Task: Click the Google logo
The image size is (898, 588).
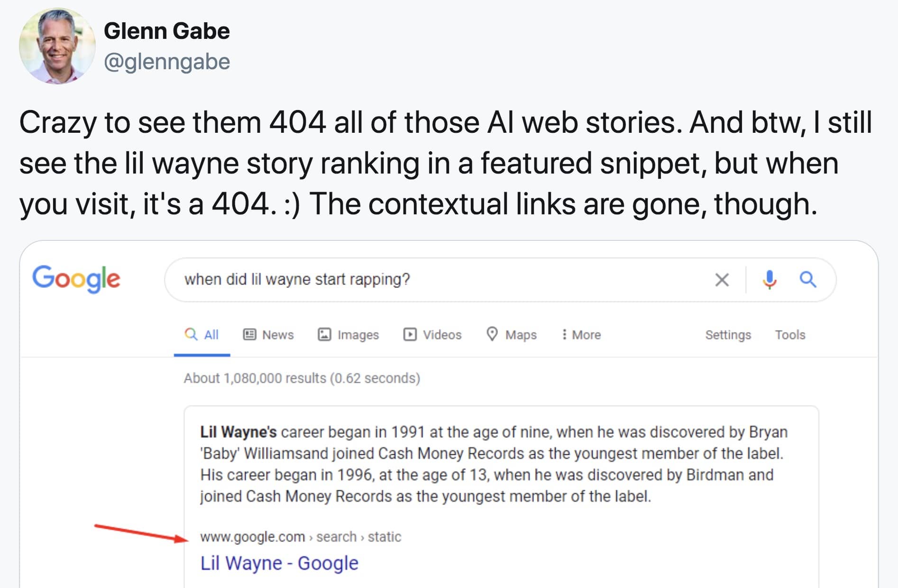Action: pos(76,279)
